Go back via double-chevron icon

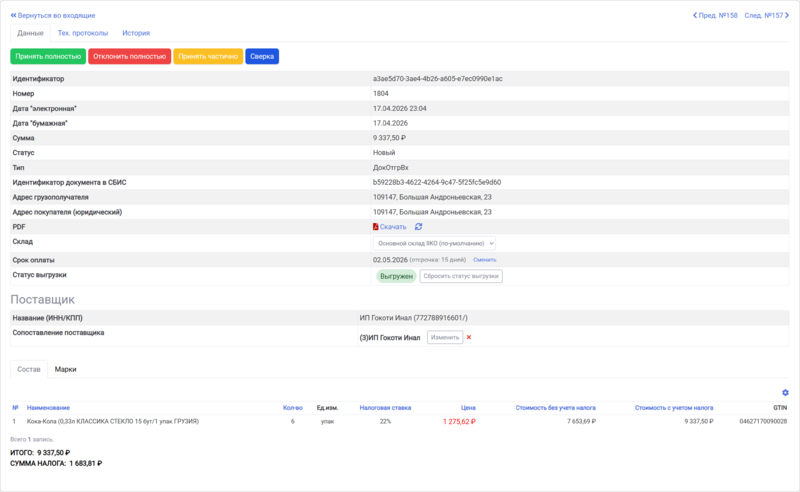point(13,15)
